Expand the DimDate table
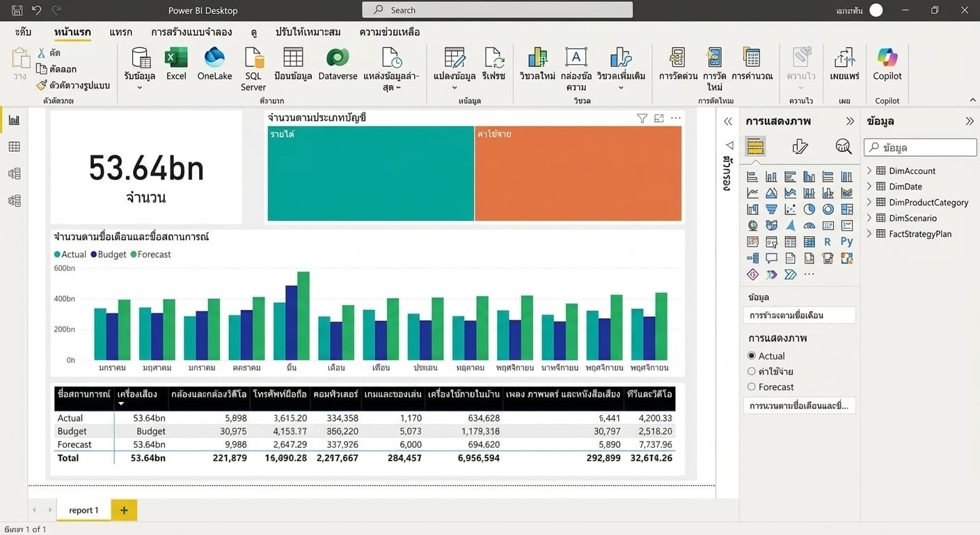 click(x=869, y=187)
